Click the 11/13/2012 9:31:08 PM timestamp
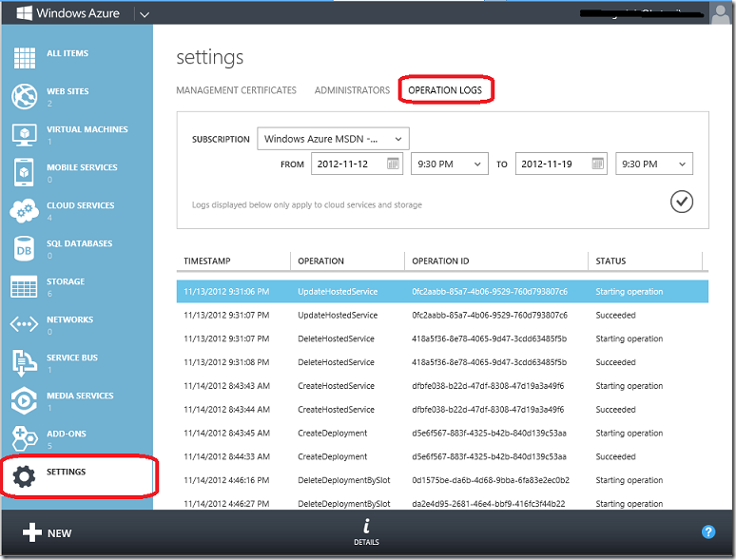 click(226, 362)
